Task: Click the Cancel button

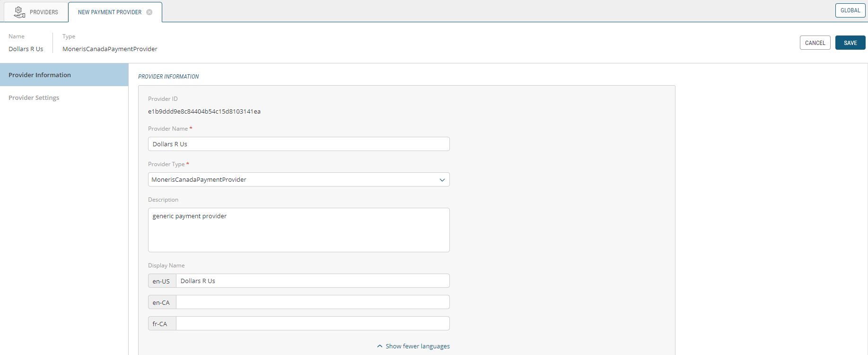Action: pyautogui.click(x=815, y=43)
